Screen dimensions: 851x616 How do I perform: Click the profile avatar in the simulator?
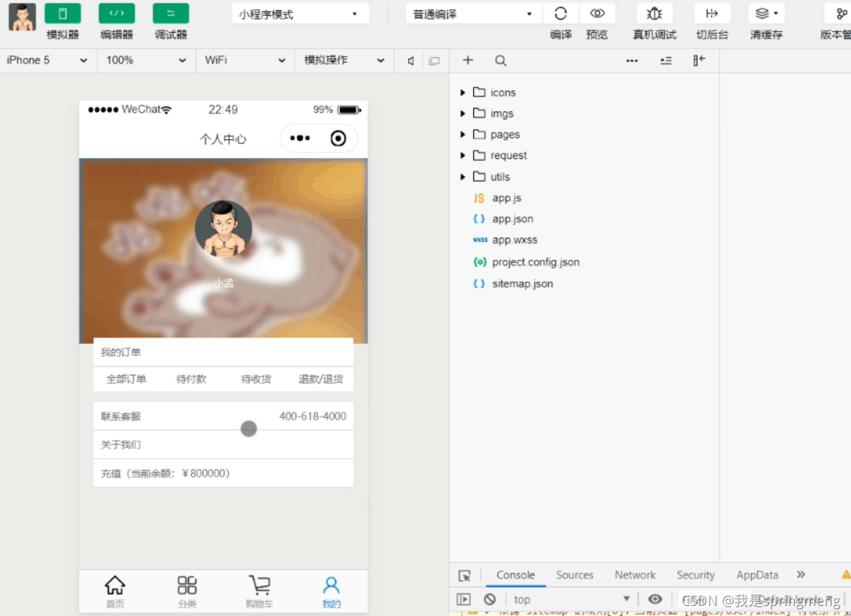click(224, 229)
